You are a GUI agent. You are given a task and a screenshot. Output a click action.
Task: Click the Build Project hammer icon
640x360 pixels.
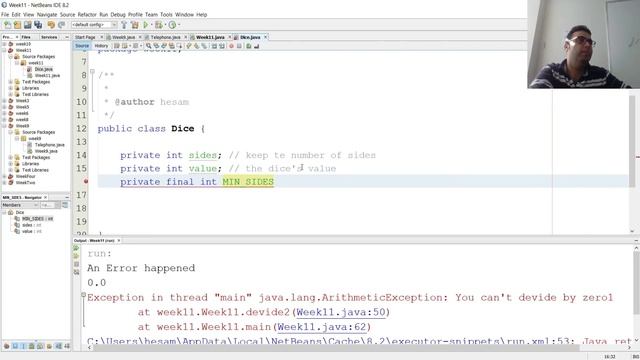click(x=124, y=25)
